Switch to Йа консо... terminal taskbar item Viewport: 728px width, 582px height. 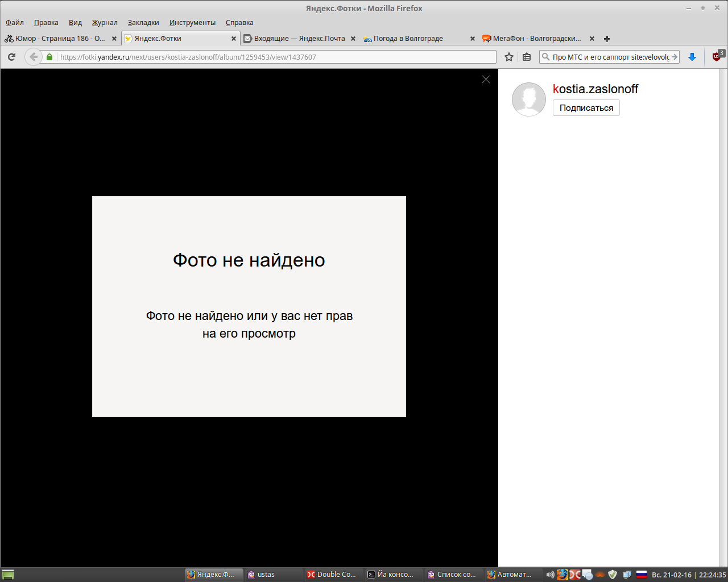395,575
